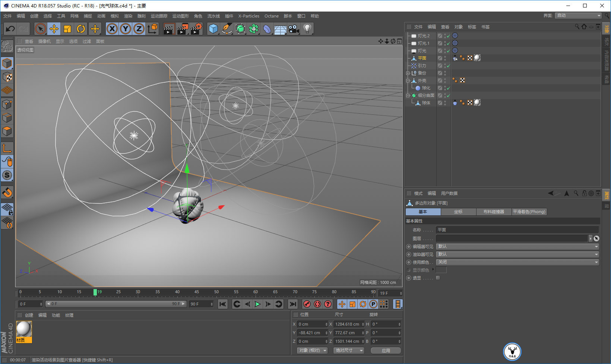The image size is (611, 364).
Task: Collapse the 细分曲面 object tree node
Action: [408, 95]
